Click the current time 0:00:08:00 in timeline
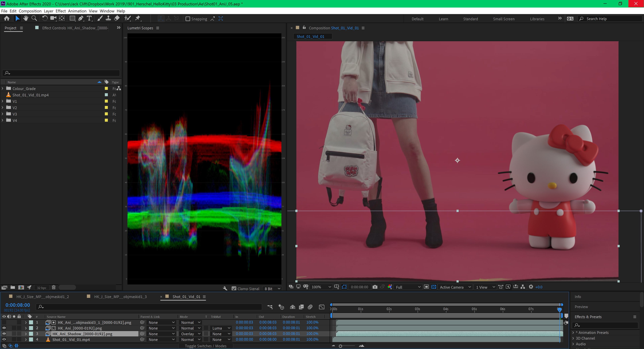The height and width of the screenshot is (349, 644). pyautogui.click(x=18, y=305)
